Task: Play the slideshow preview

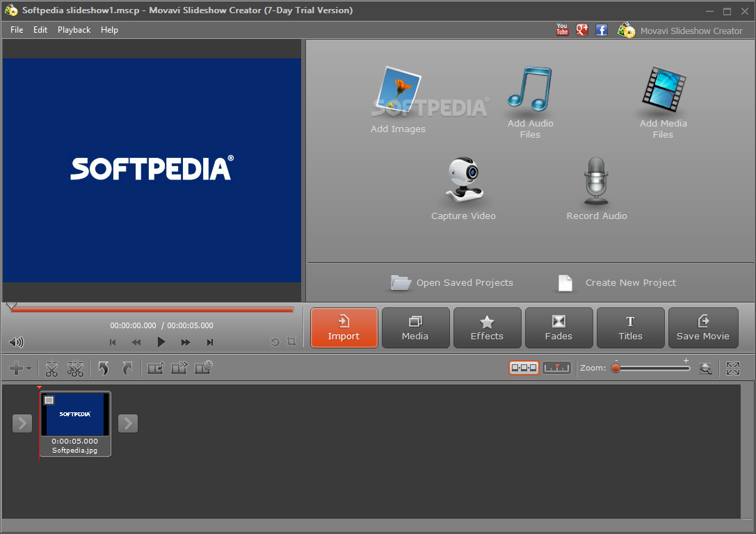Action: (161, 342)
